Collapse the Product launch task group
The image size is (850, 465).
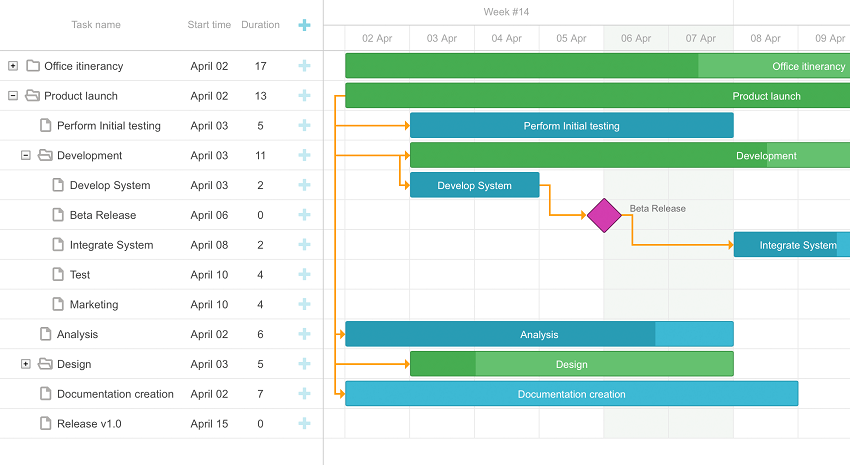[13, 96]
